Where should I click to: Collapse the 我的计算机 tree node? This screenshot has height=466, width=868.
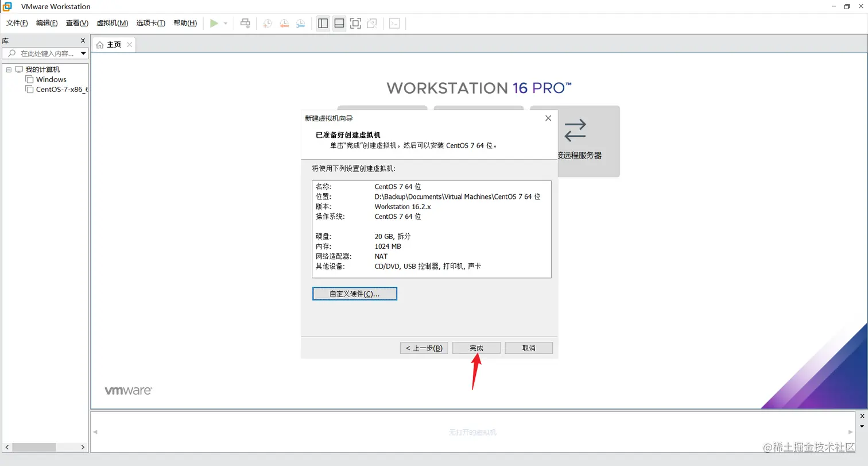[x=9, y=70]
